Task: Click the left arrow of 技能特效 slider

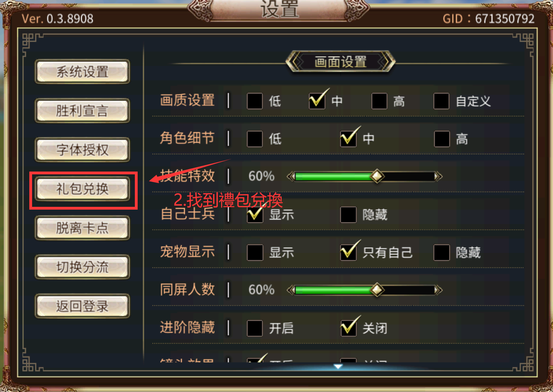Action: tap(291, 176)
